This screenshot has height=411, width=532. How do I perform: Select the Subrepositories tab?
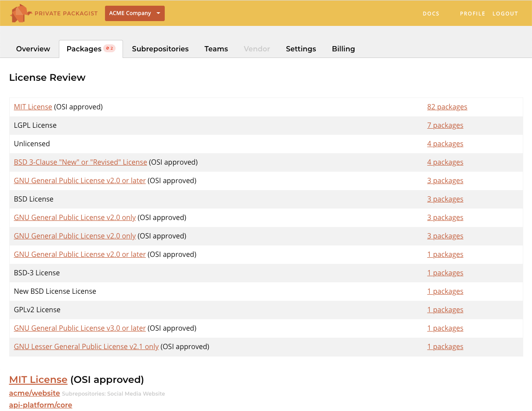pos(160,49)
